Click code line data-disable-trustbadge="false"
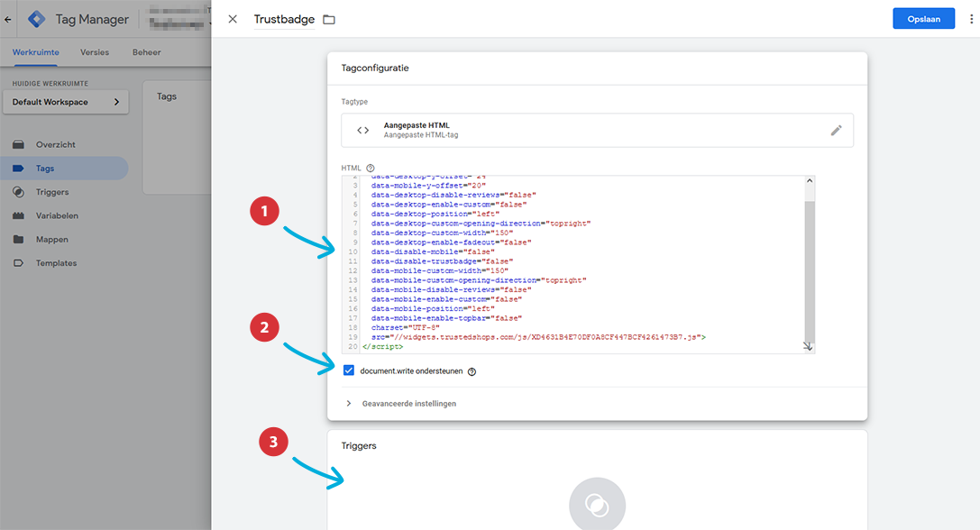This screenshot has height=530, width=980. click(442, 261)
